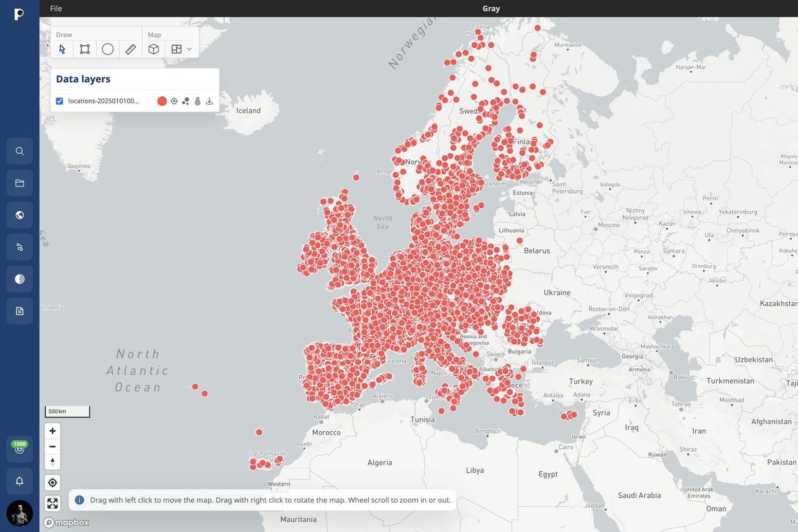Select the circle draw tool
The image size is (798, 532).
(x=108, y=49)
